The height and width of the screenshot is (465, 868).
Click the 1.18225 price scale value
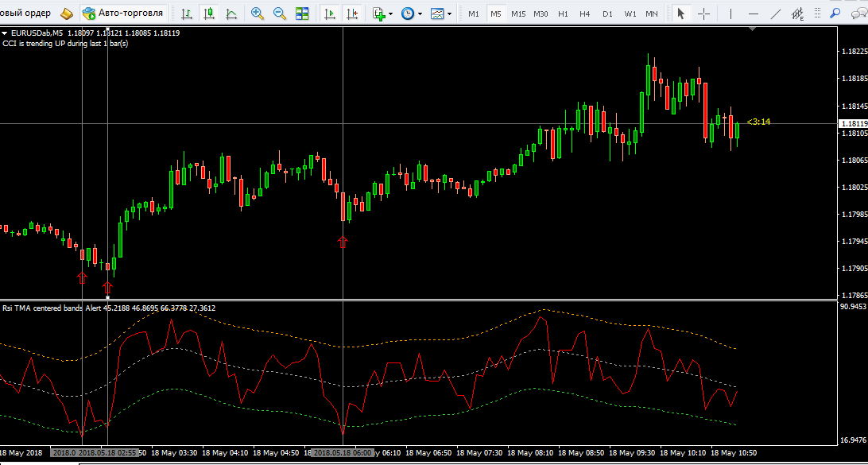coord(854,52)
